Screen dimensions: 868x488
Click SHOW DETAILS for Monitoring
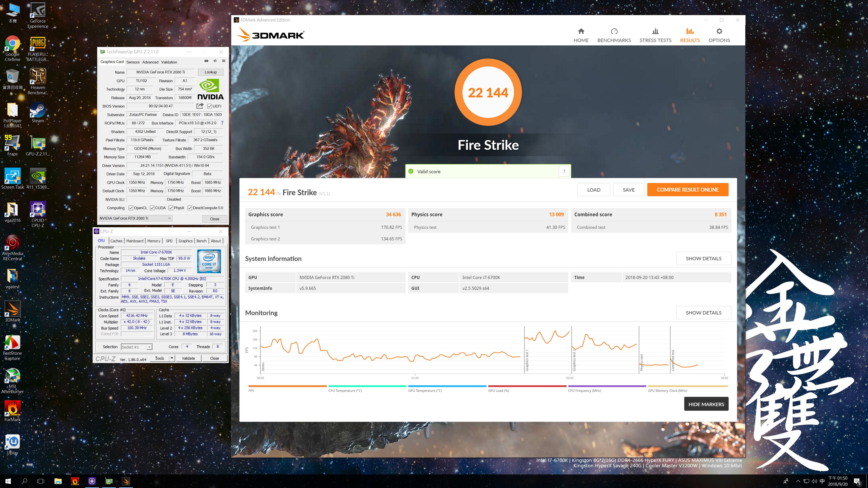[x=704, y=312]
